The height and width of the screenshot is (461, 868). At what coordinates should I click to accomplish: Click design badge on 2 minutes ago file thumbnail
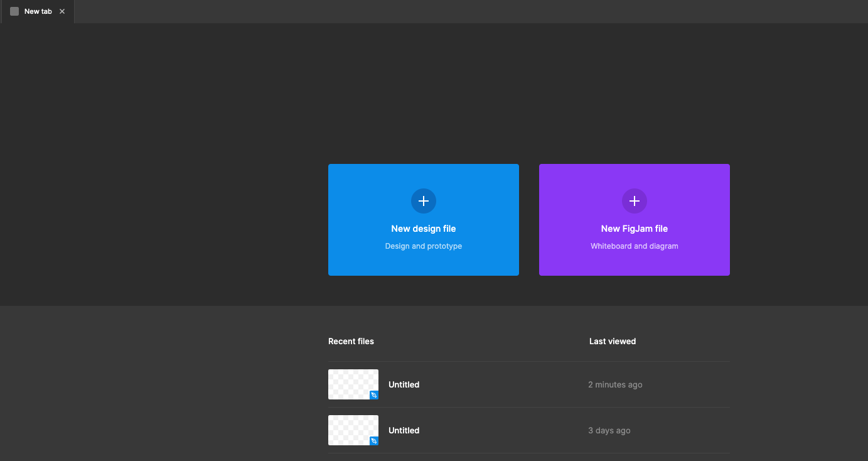(374, 395)
